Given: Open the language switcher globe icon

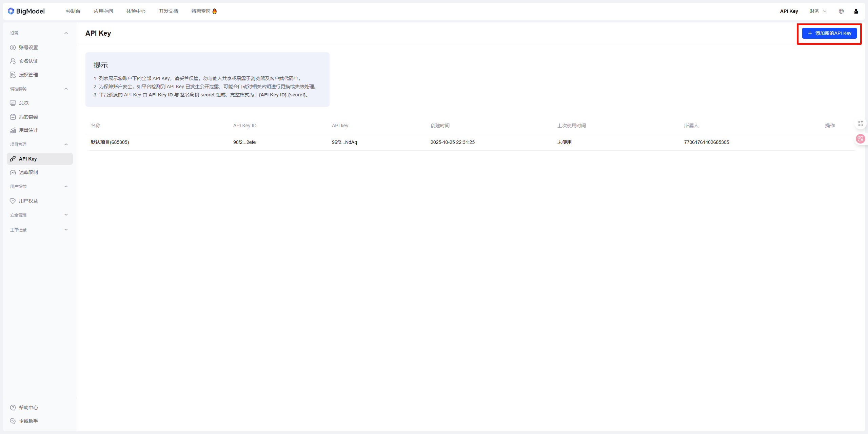Looking at the screenshot, I should 841,11.
